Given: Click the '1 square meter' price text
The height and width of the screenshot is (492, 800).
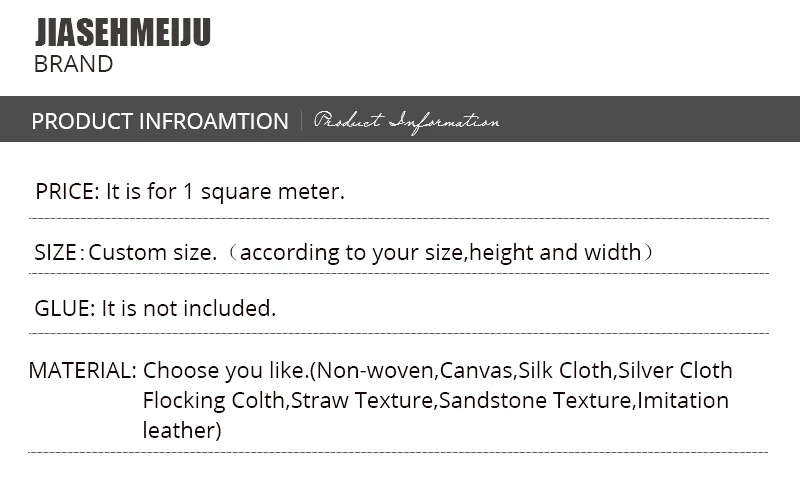Looking at the screenshot, I should click(263, 192).
